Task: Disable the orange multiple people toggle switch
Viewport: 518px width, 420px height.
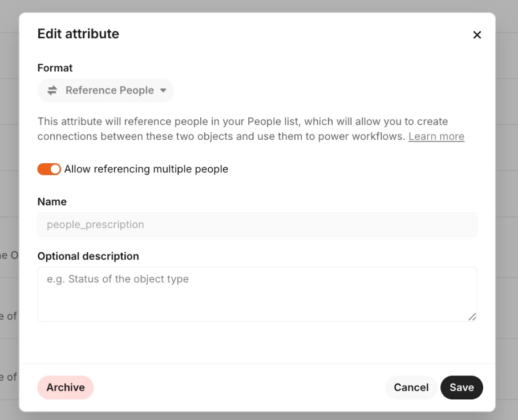Action: [x=49, y=169]
